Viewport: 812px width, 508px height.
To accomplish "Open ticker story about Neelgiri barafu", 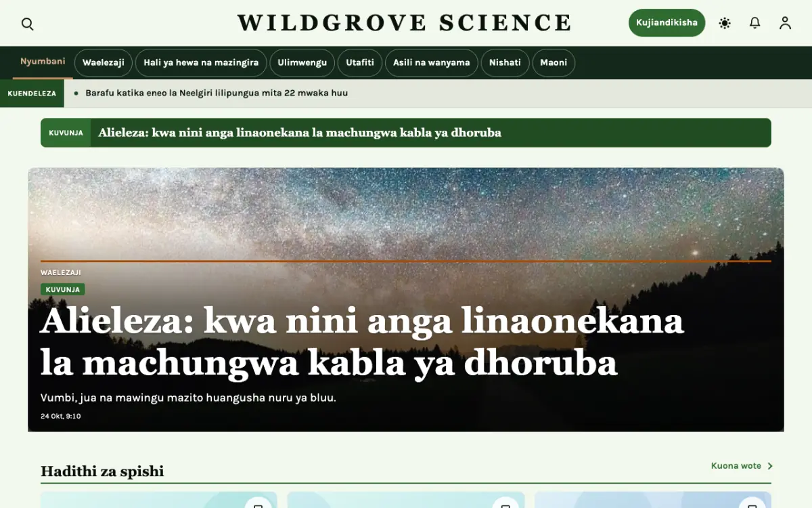I will coord(217,93).
